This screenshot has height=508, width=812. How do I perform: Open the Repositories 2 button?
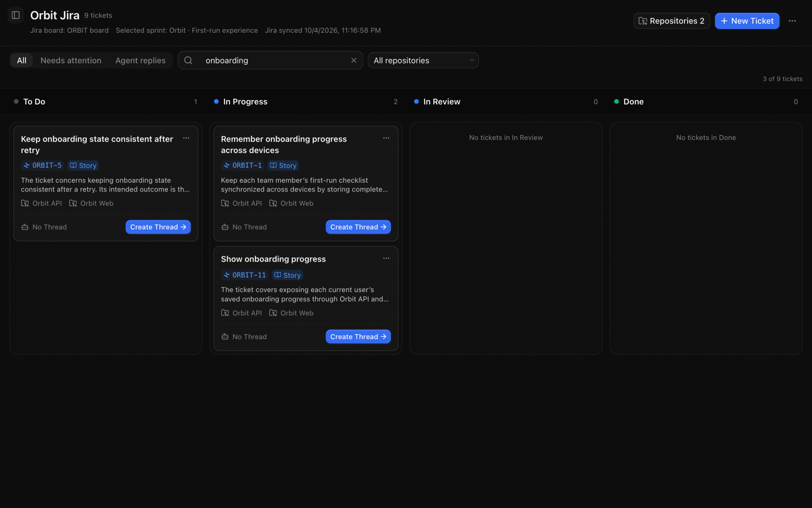(x=671, y=21)
